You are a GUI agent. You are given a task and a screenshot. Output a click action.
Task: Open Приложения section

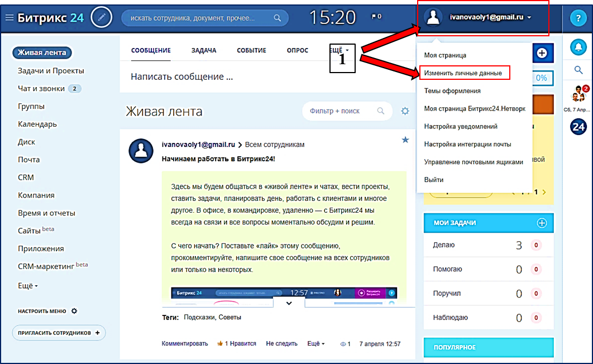pos(41,248)
